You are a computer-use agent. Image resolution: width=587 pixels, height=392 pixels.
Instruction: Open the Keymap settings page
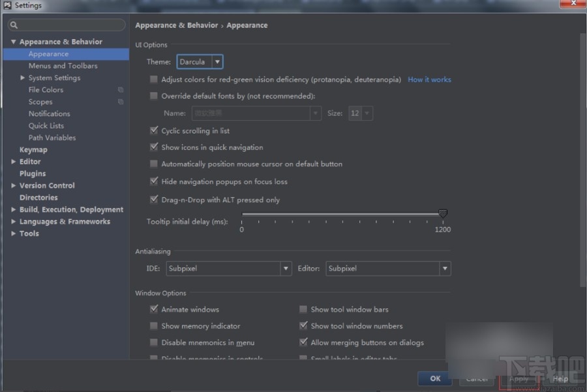tap(33, 149)
